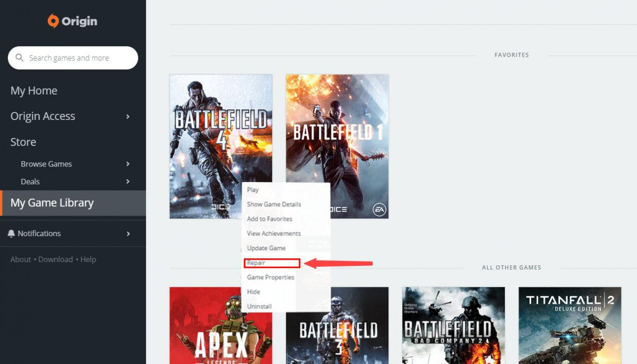Choose Uninstall in the context menu
The image size is (637, 364).
tap(260, 306)
